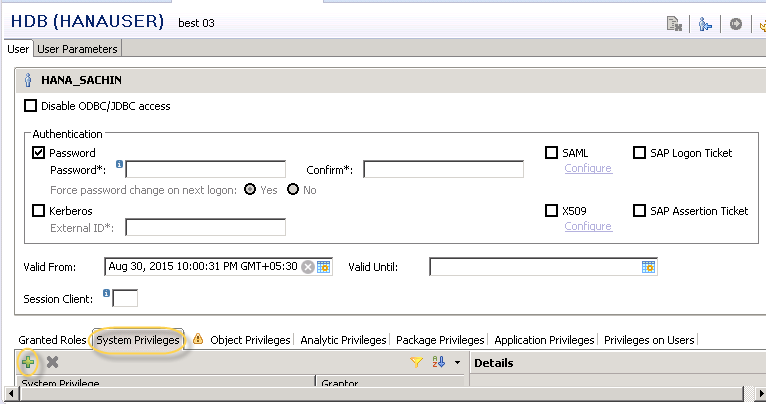Clear the Valid From date value
This screenshot has width=766, height=404.
pyautogui.click(x=308, y=267)
